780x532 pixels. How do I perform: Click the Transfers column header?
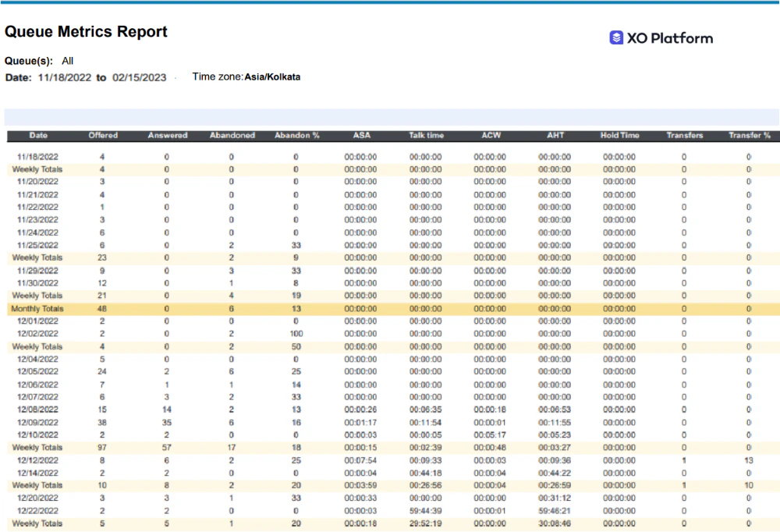click(x=684, y=135)
